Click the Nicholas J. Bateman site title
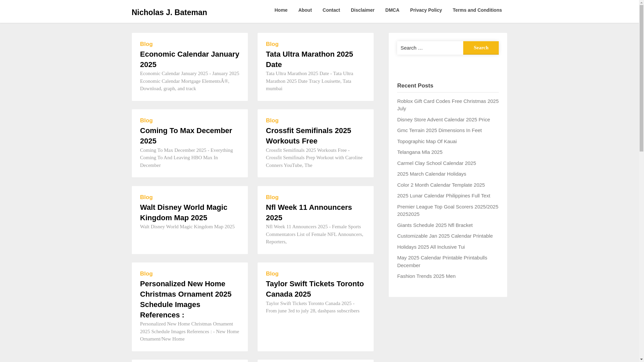 pos(169,12)
